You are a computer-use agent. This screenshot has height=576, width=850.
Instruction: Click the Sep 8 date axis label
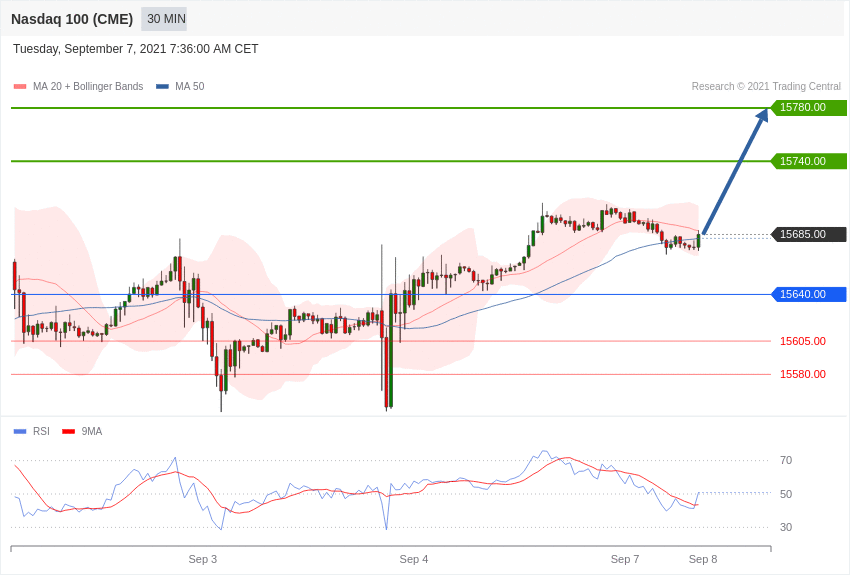pyautogui.click(x=703, y=559)
